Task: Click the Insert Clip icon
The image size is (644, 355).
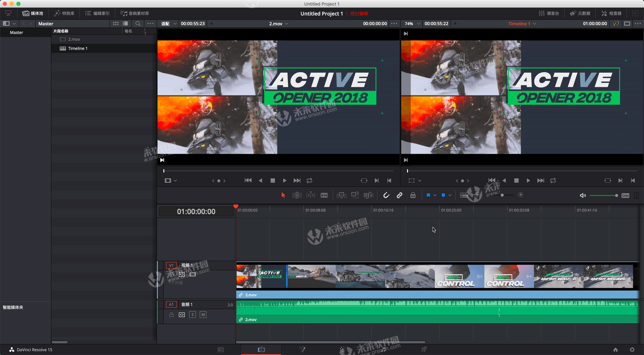Action: coord(341,195)
